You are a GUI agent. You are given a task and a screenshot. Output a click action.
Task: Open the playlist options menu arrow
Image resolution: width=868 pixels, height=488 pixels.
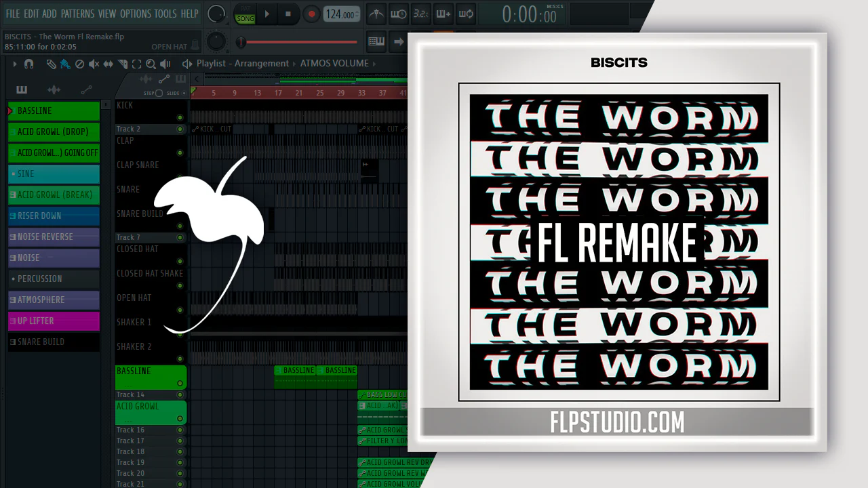14,64
